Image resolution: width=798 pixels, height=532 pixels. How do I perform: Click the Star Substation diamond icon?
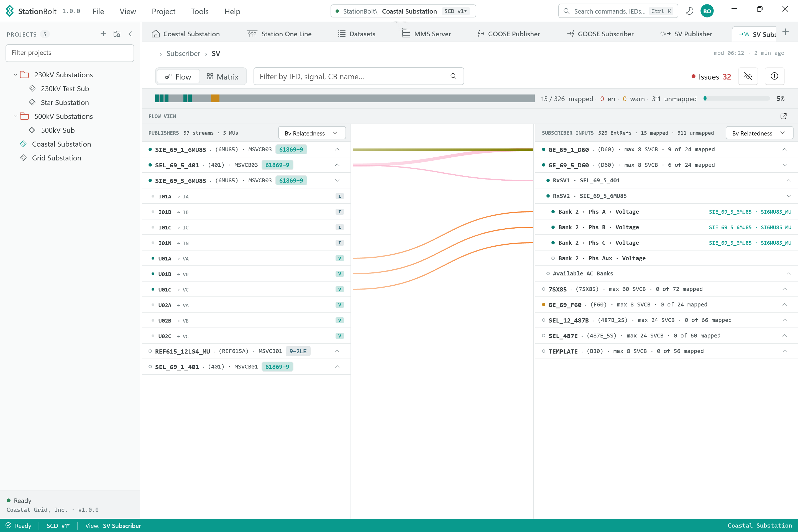(x=32, y=103)
